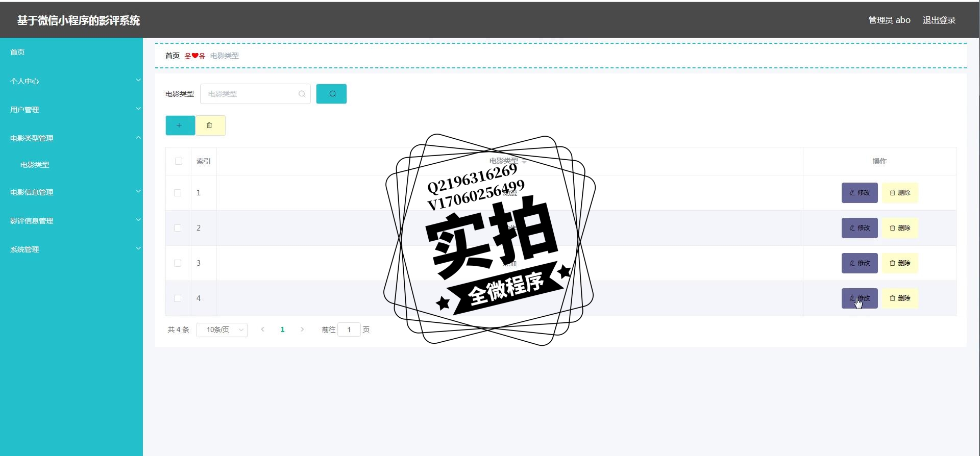
Task: Click magnifier icon inside 电影类型 search field
Action: 302,94
